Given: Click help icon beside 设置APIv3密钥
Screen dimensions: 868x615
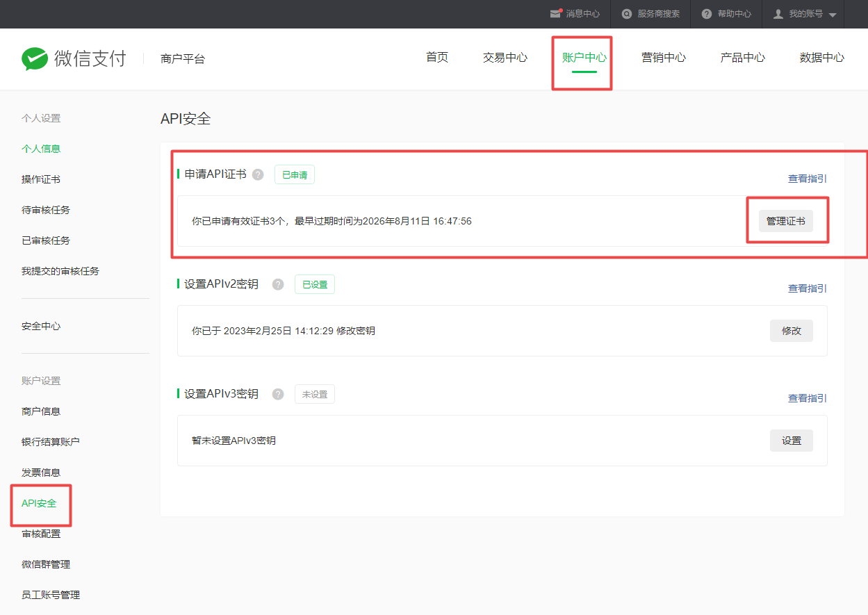Looking at the screenshot, I should click(x=278, y=394).
